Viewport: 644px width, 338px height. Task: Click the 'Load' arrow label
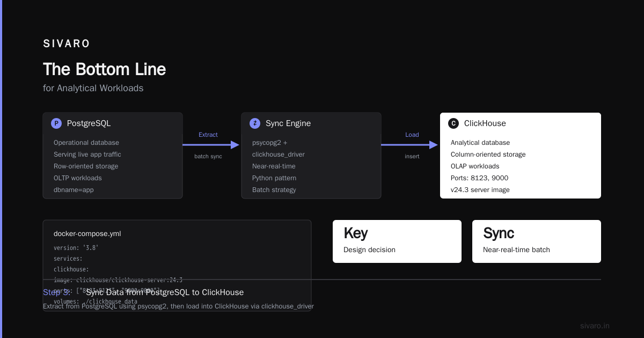coord(412,135)
